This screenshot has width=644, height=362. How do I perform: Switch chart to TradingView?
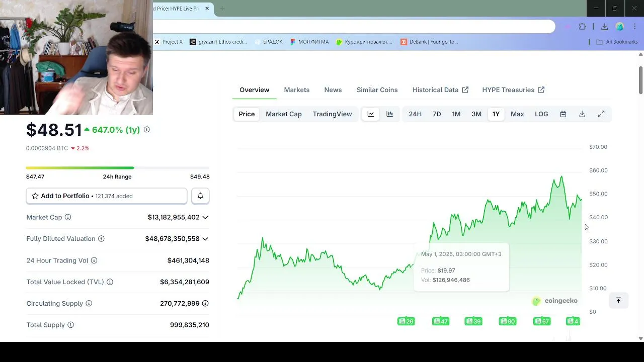point(332,114)
